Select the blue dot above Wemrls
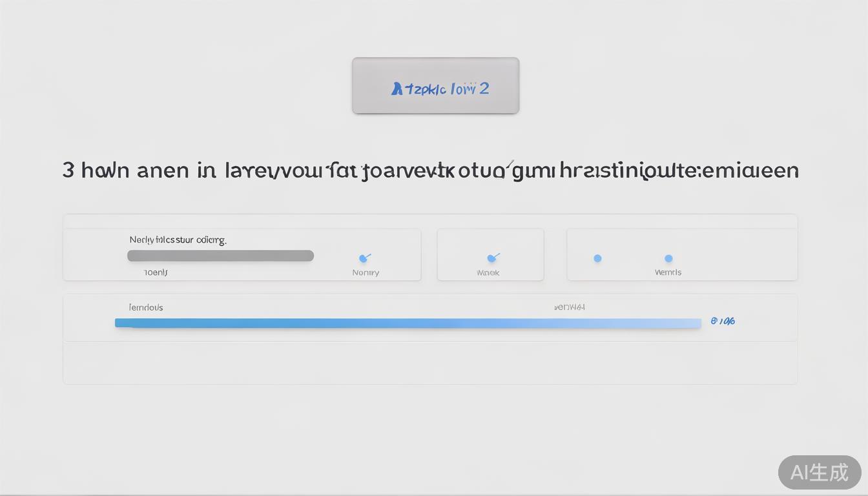 [668, 258]
